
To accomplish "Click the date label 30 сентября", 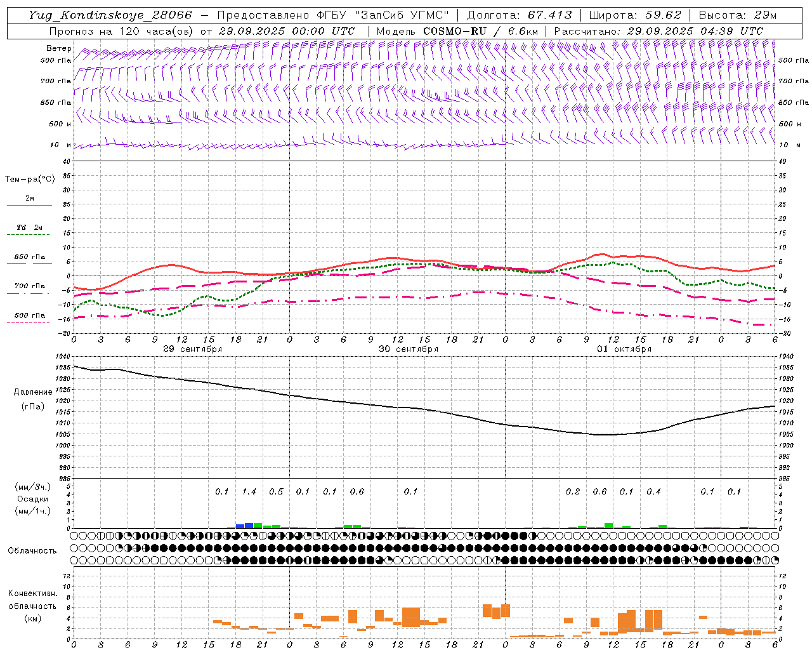I will tap(409, 348).
